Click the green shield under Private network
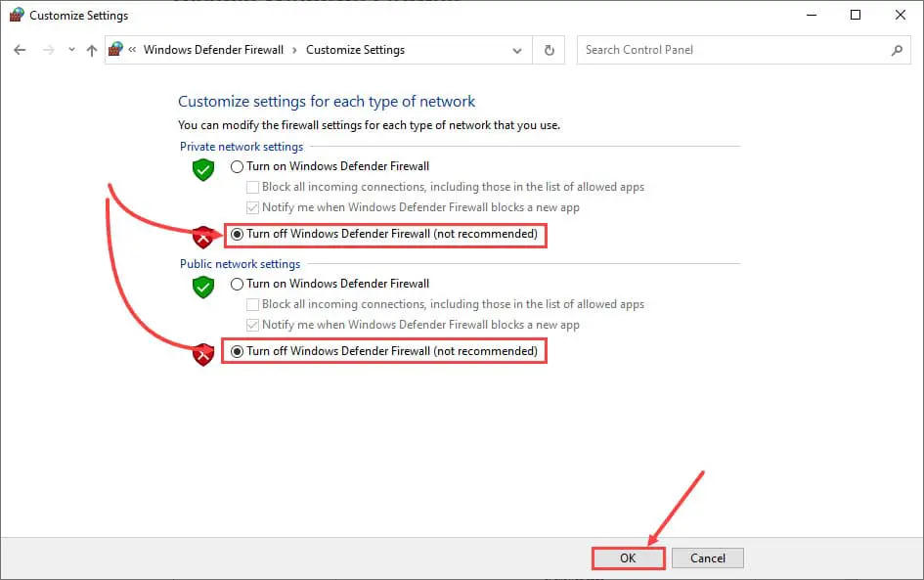The height and width of the screenshot is (580, 924). coord(203,170)
